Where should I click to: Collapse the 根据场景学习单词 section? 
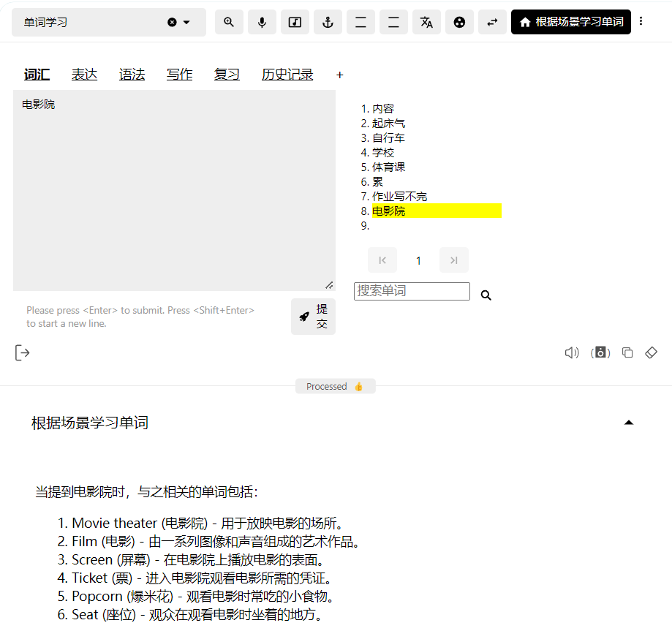tap(629, 423)
